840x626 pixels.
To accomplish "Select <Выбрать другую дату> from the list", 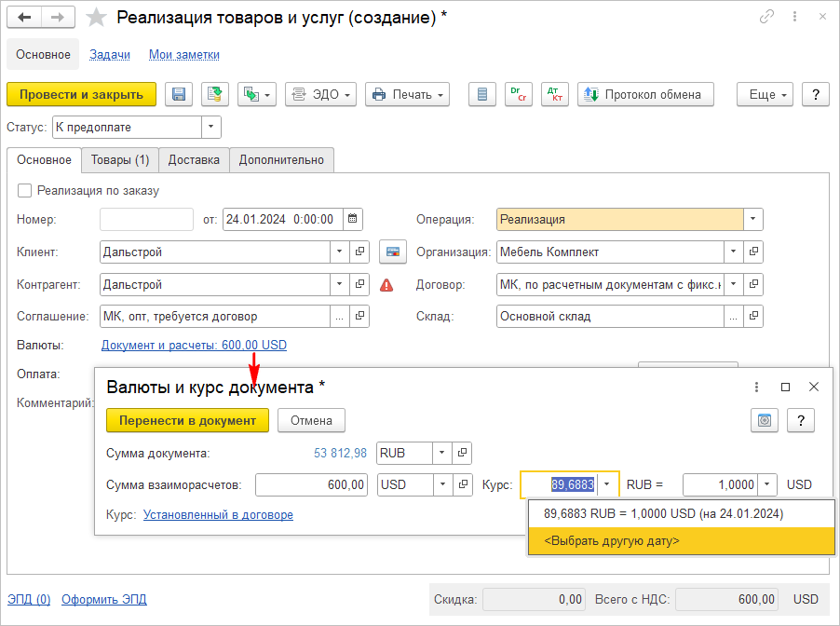I will point(612,540).
